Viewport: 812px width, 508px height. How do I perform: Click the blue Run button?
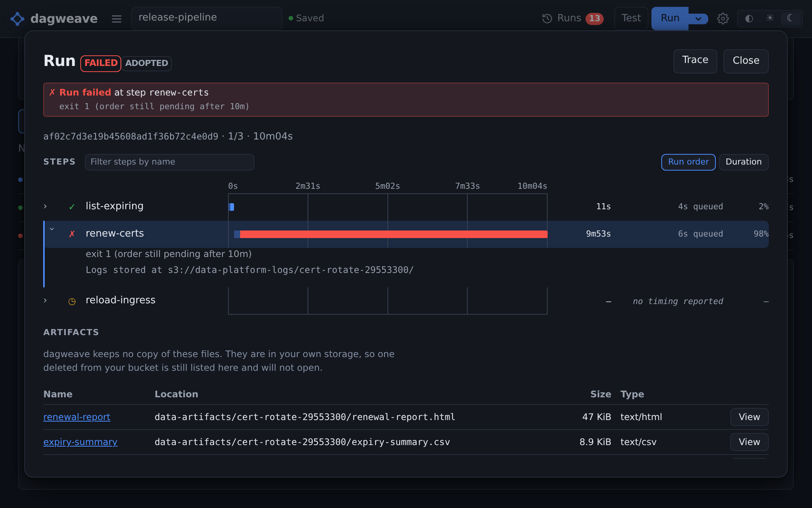point(670,18)
